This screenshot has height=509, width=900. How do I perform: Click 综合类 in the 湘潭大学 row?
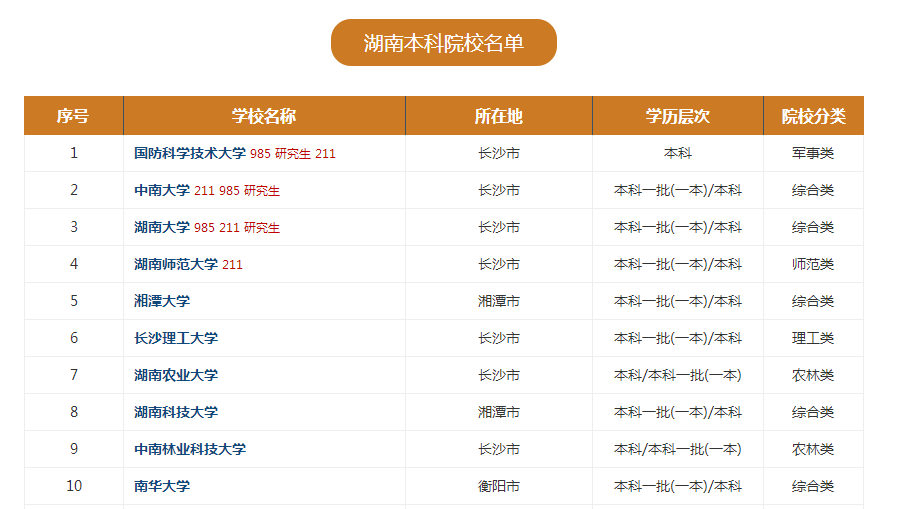coord(813,301)
